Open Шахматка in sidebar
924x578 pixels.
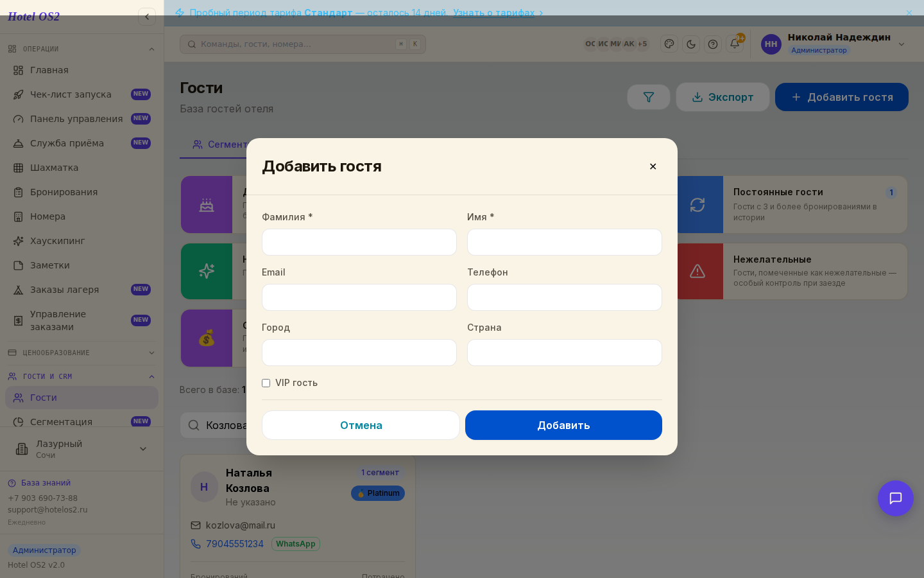pos(81,168)
